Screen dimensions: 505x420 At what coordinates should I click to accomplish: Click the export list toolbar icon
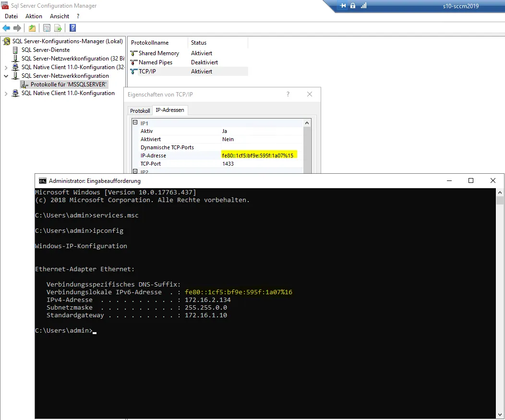58,28
